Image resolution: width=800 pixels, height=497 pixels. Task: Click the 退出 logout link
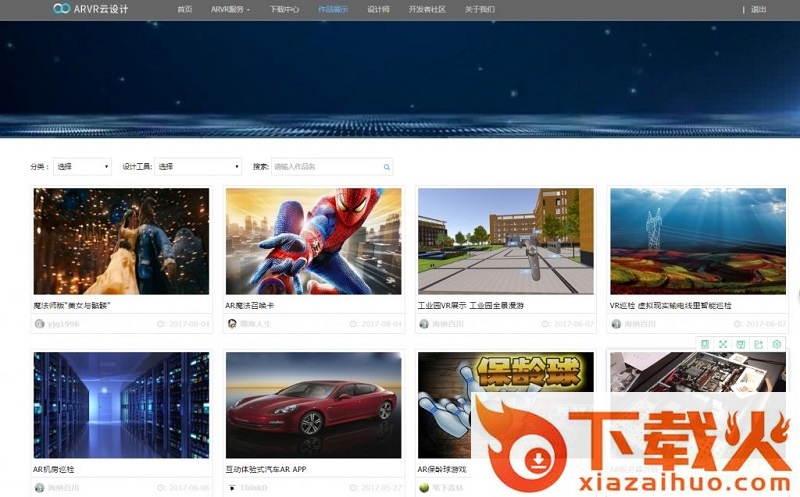[758, 9]
